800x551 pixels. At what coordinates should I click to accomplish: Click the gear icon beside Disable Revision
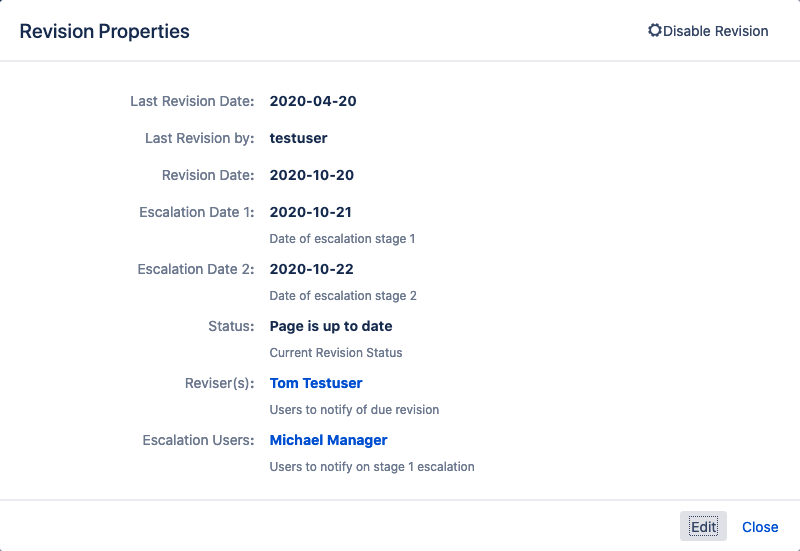click(x=655, y=31)
